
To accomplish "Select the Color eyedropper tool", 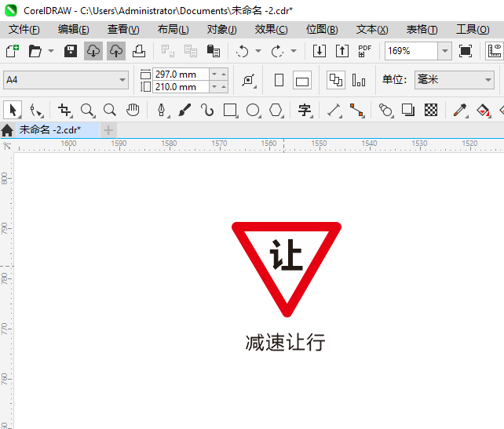I will coord(460,110).
